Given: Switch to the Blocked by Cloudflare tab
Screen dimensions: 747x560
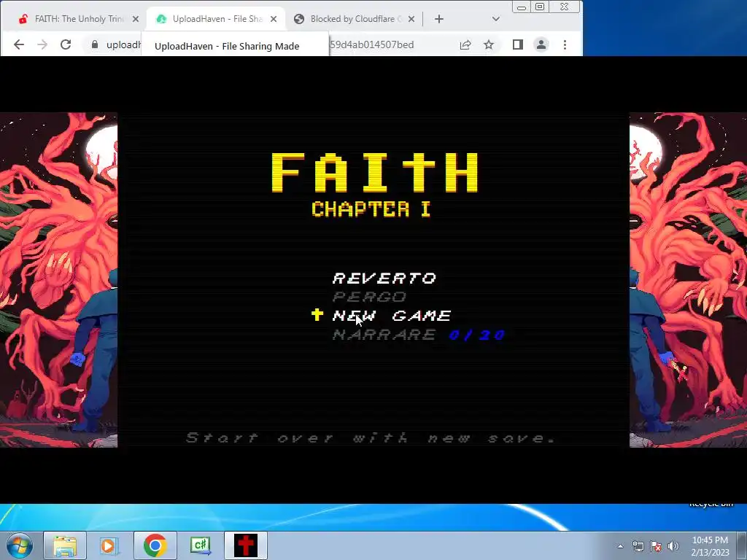Looking at the screenshot, I should click(354, 19).
